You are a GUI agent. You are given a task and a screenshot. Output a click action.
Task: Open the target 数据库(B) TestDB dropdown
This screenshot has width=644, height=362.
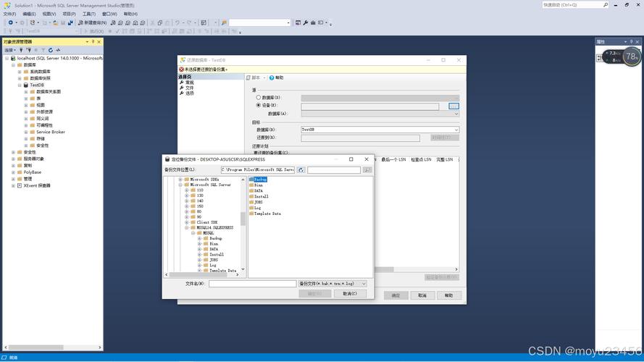(456, 130)
